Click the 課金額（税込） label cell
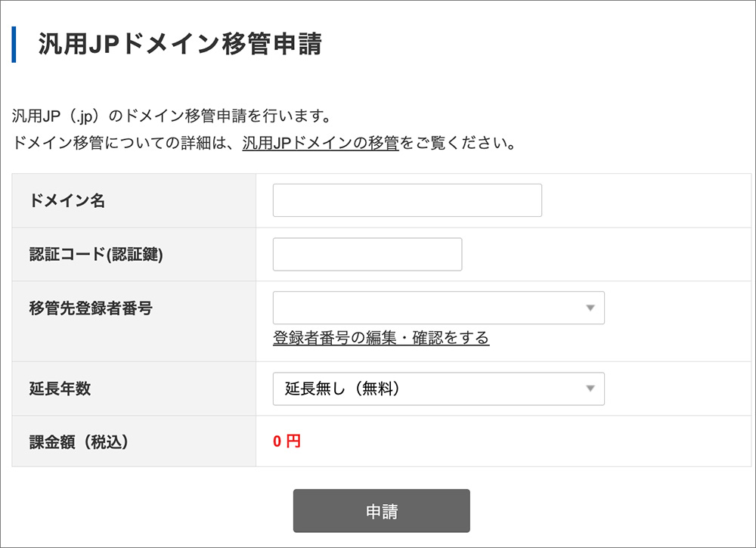Screen dimensions: 756x548 (77, 441)
